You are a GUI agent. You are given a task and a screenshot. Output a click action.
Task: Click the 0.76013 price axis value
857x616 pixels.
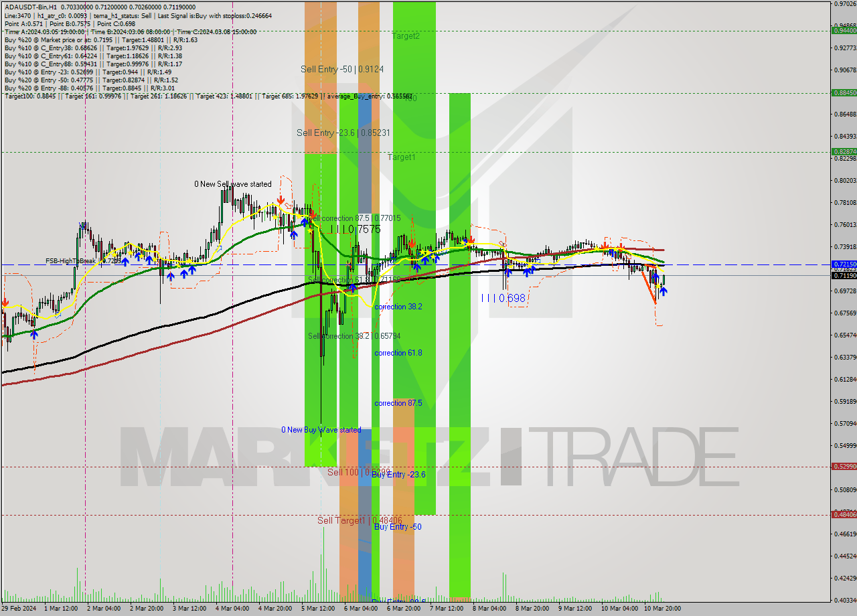click(845, 224)
